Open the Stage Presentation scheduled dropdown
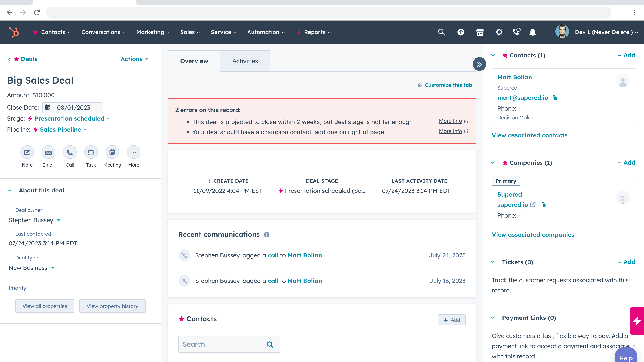 point(72,119)
